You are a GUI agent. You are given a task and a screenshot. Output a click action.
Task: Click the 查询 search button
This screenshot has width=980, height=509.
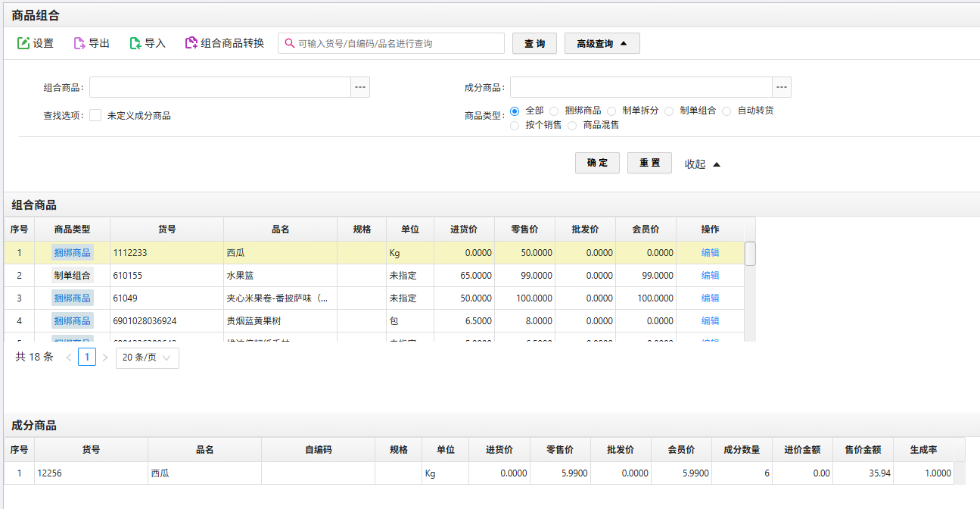coord(535,43)
